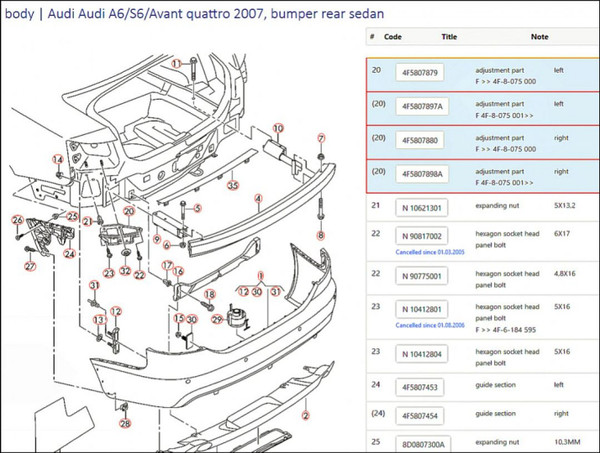
Task: Select callout 28 at the bumper bottom
Action: click(125, 423)
